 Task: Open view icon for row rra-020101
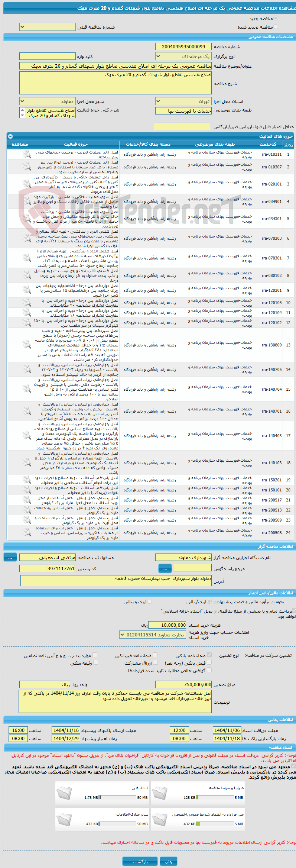(27, 184)
